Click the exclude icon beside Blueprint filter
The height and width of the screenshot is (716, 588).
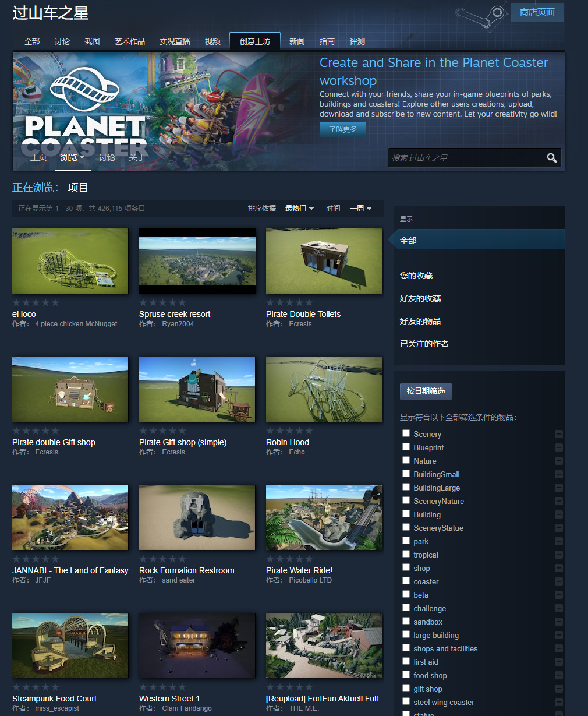(x=559, y=447)
